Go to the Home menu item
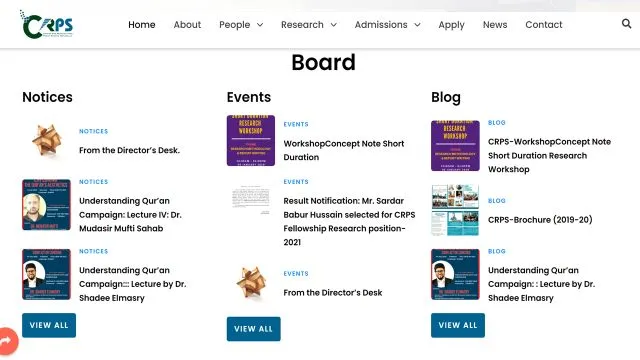 [142, 25]
